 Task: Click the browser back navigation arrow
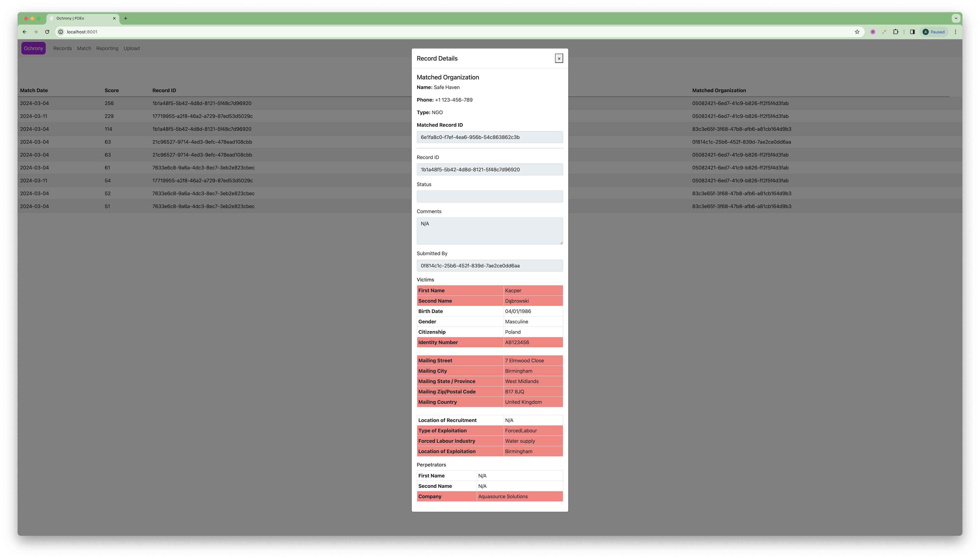point(24,31)
